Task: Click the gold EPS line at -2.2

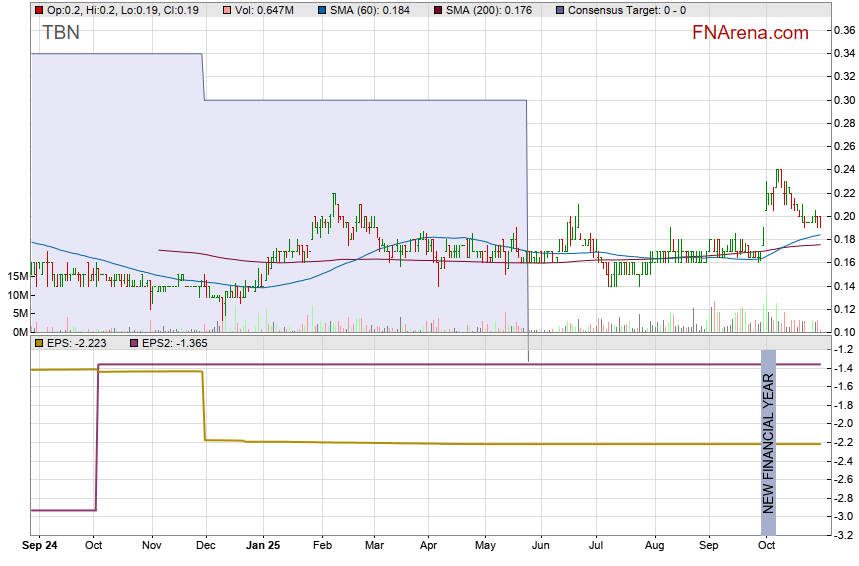Action: point(500,443)
